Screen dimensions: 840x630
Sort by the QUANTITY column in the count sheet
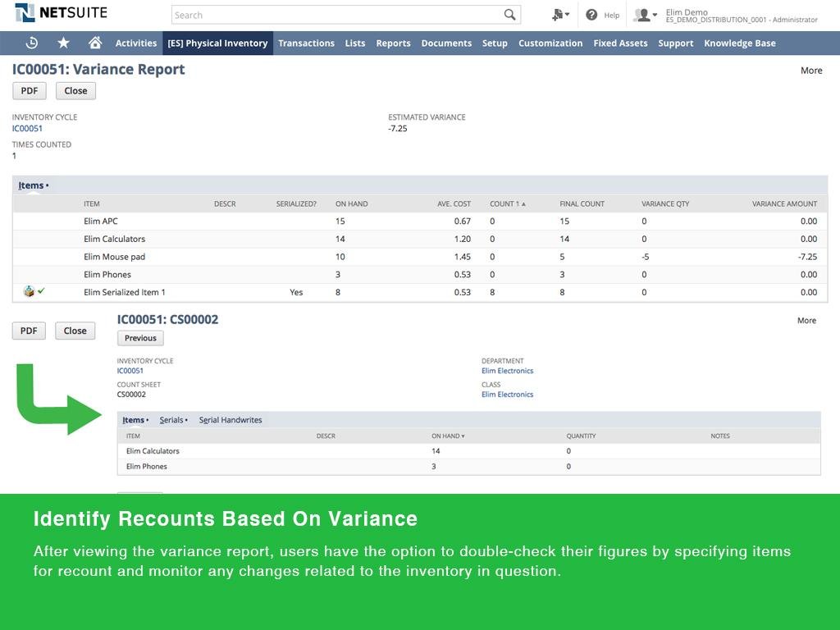[581, 436]
